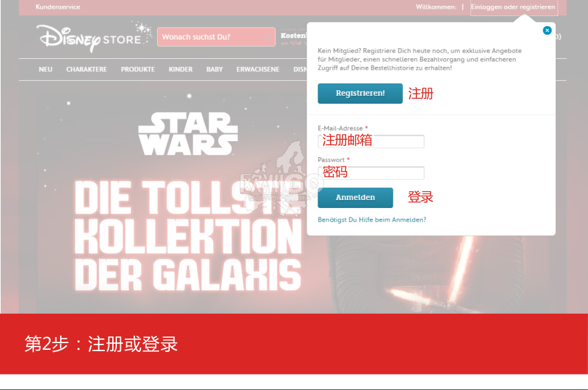Focus the Passwort input field
The width and height of the screenshot is (588, 390).
click(x=371, y=173)
